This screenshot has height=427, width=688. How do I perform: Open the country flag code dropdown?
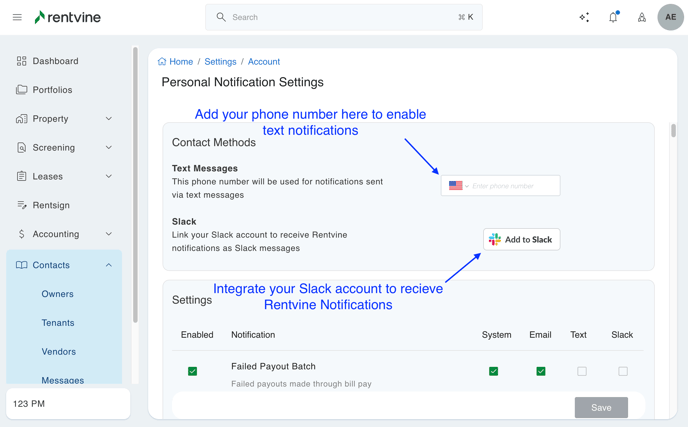tap(458, 186)
